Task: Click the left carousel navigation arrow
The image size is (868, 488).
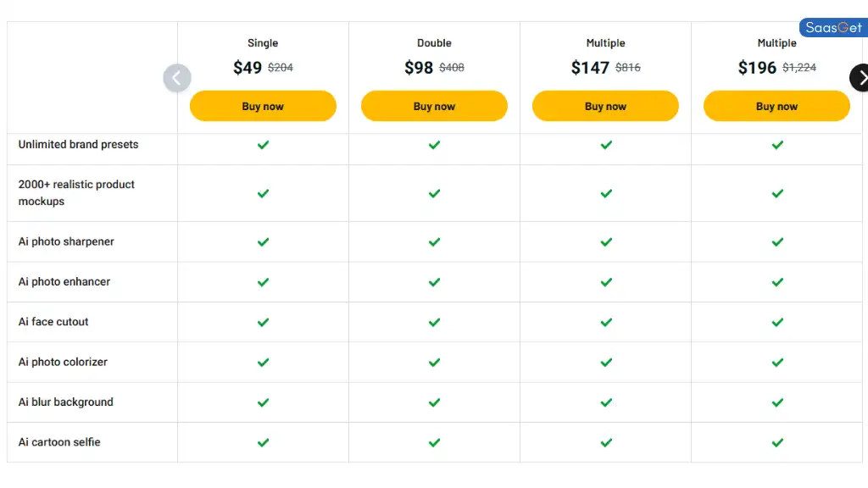Action: tap(177, 77)
